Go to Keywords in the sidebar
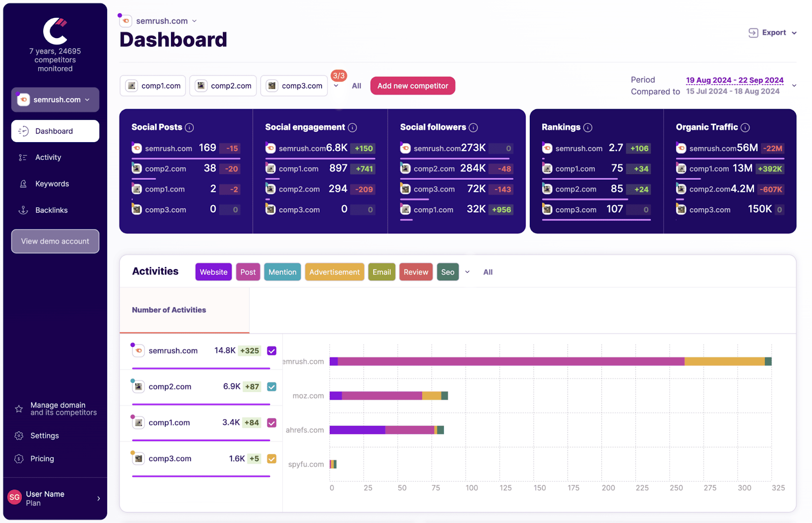Screen dimensions: 812x523 coord(52,184)
